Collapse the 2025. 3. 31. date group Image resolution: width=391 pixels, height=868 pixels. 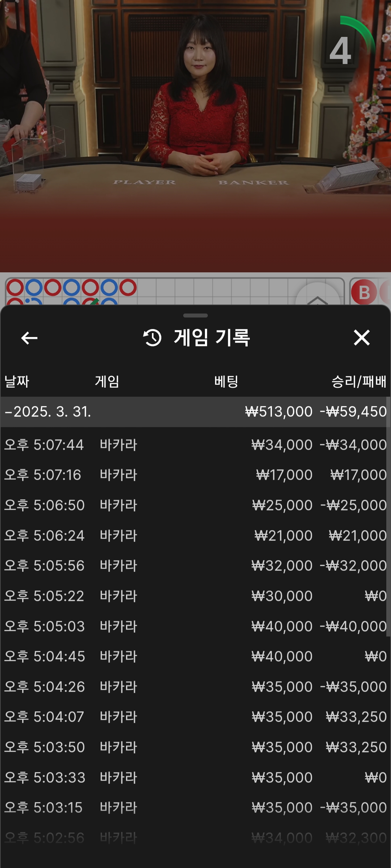(x=48, y=412)
